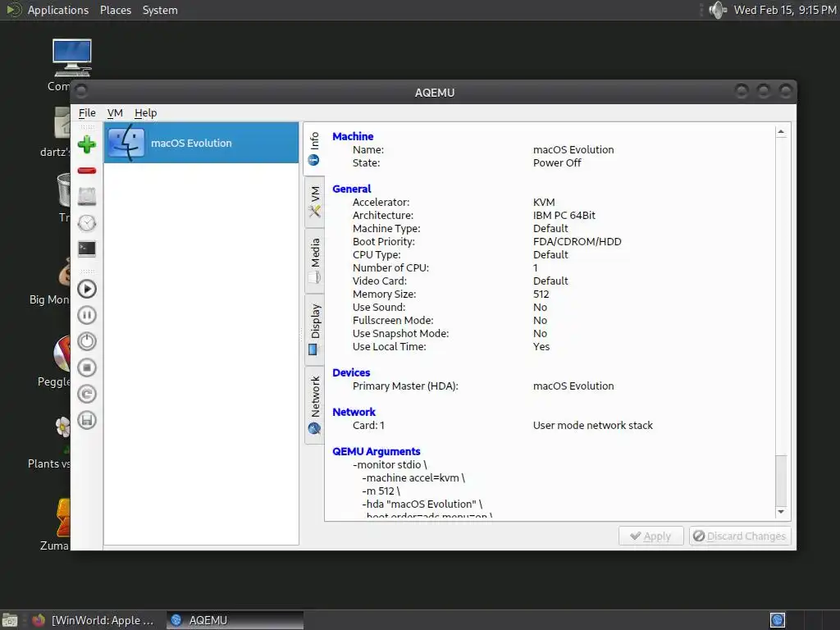Open the hard disk image manager icon
This screenshot has width=840, height=630.
click(x=87, y=197)
